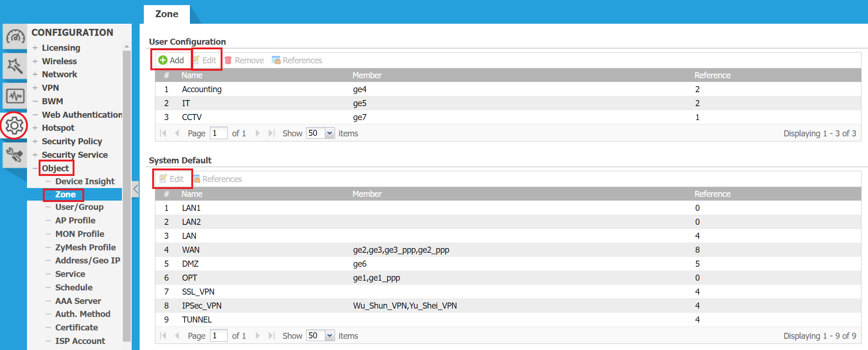The height and width of the screenshot is (350, 868).
Task: Click Add in User Configuration toolbar
Action: point(171,60)
